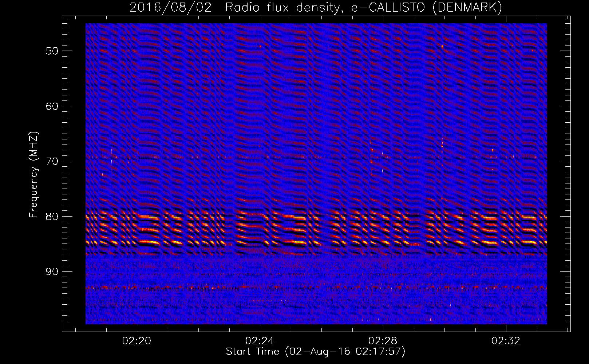The height and width of the screenshot is (364, 589).
Task: Click the plot title '2016/08/02 Radio flux density'
Action: tap(316, 8)
